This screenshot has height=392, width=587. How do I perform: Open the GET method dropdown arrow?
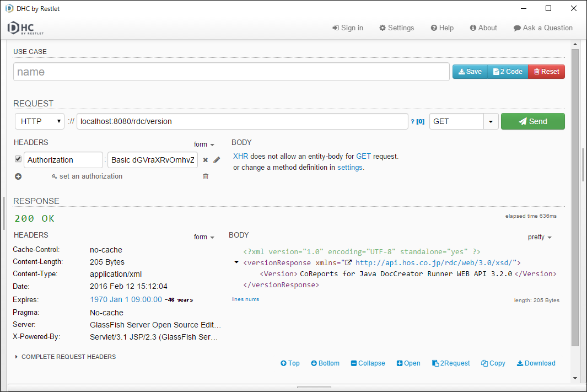coord(491,121)
